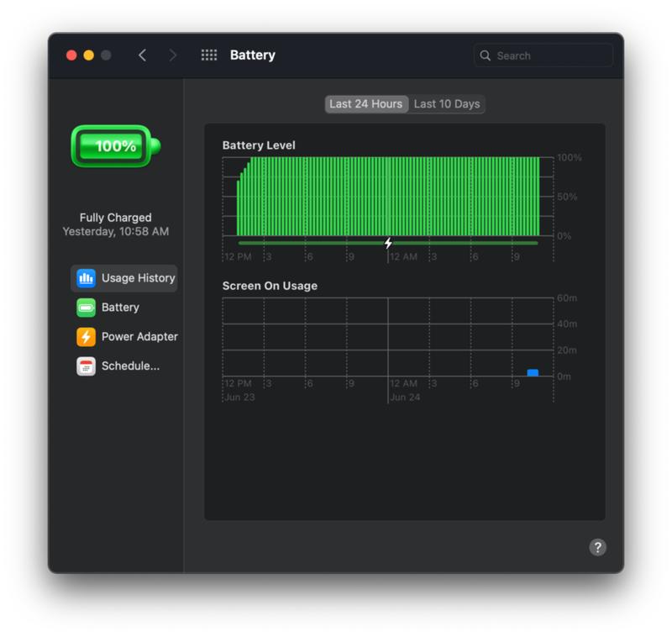This screenshot has width=672, height=637.
Task: Open the Schedule settings via its calendar icon
Action: point(85,366)
